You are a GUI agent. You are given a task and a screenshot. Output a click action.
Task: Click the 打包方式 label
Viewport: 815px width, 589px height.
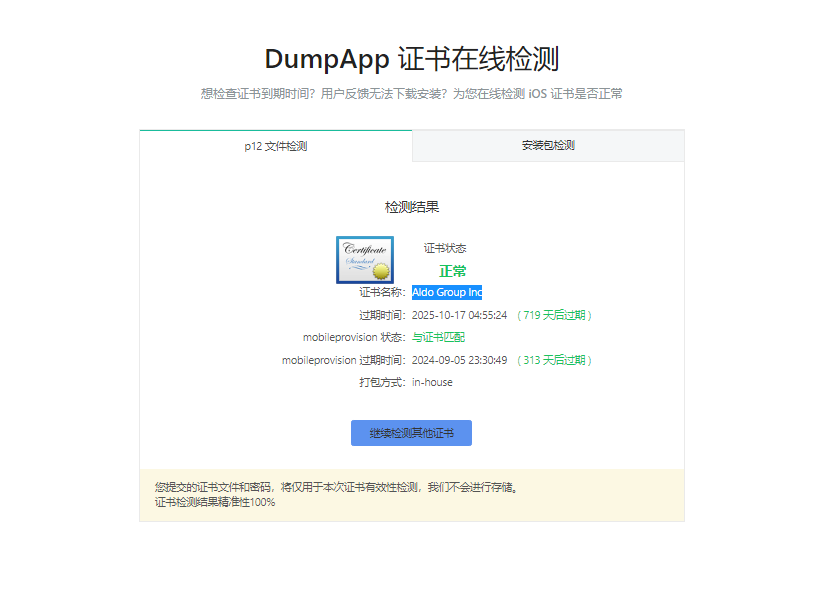click(382, 383)
